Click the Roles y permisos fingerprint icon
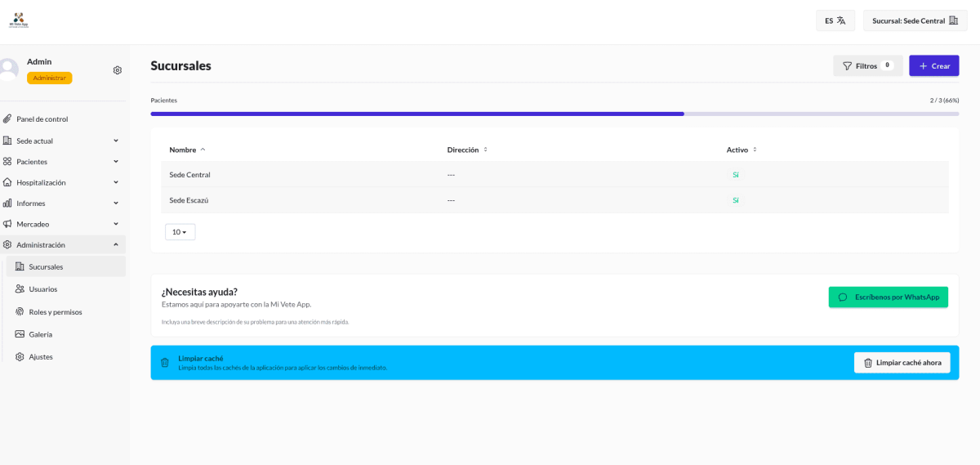Image resolution: width=980 pixels, height=465 pixels. click(x=20, y=311)
